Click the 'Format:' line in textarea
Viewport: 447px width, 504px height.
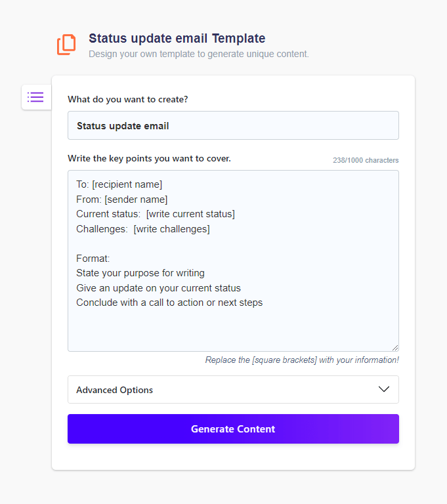point(93,259)
